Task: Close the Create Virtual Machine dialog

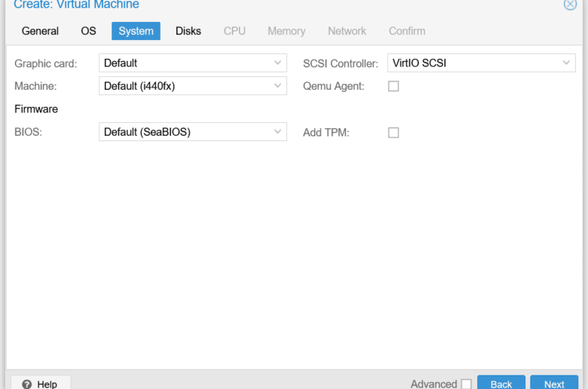Action: coord(570,5)
